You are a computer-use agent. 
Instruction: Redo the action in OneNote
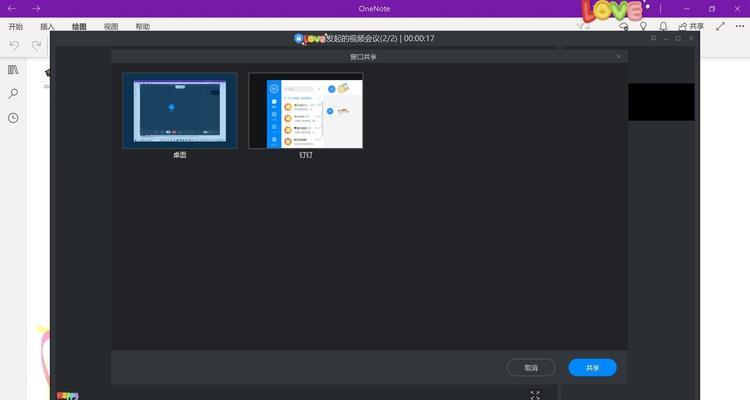[x=36, y=45]
